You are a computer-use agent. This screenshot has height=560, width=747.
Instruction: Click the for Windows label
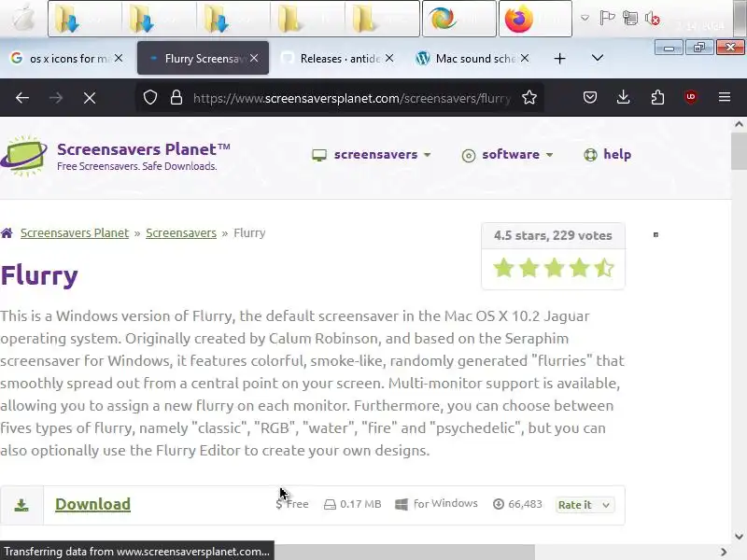(x=445, y=503)
